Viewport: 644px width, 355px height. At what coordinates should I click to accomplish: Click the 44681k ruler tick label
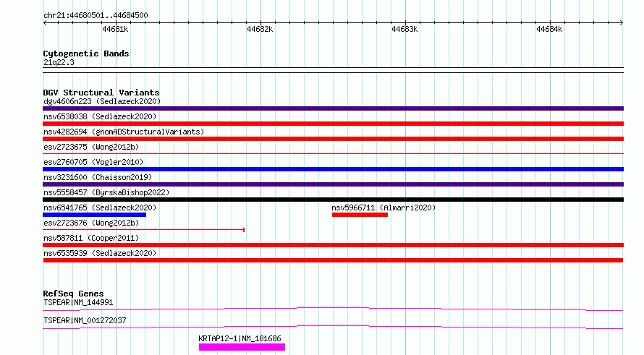tap(115, 29)
